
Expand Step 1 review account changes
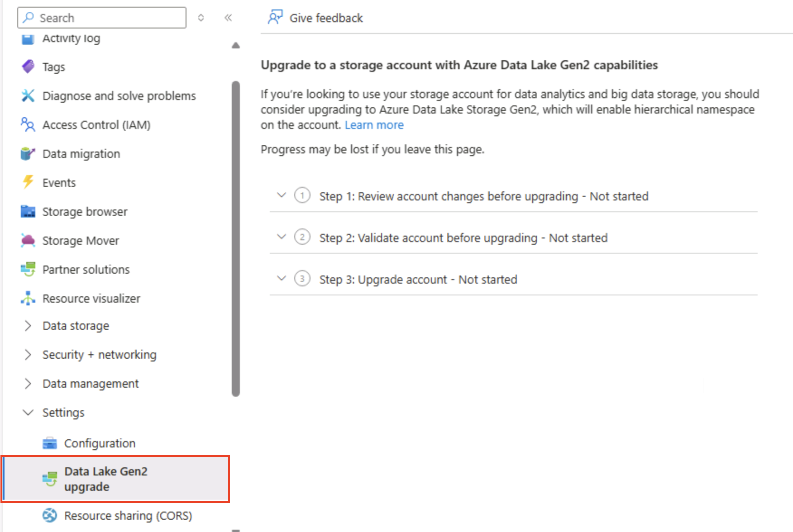[x=281, y=195]
